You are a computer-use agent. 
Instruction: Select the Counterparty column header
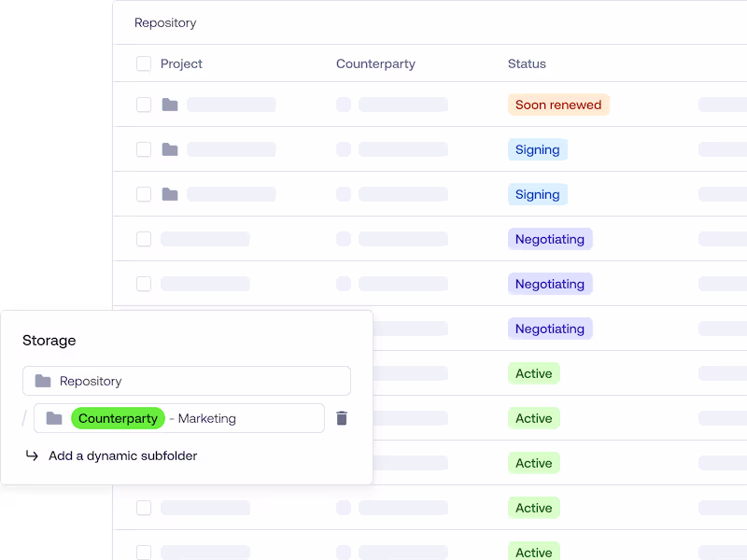click(375, 63)
